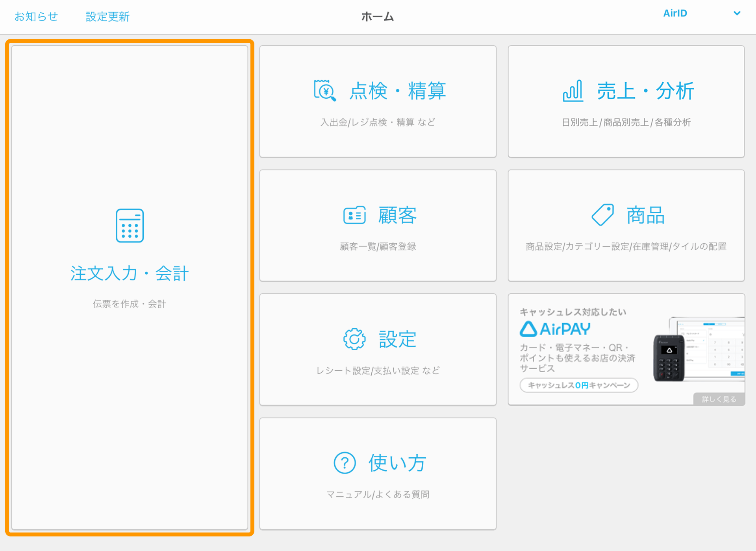This screenshot has width=756, height=551.
Task: Click the 日別売上/商品別売上/各種分析 description
Action: tap(626, 122)
